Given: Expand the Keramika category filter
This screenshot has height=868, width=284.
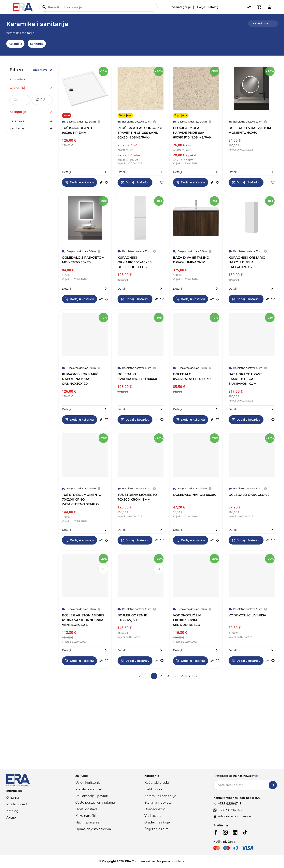Looking at the screenshot, I should tap(51, 121).
